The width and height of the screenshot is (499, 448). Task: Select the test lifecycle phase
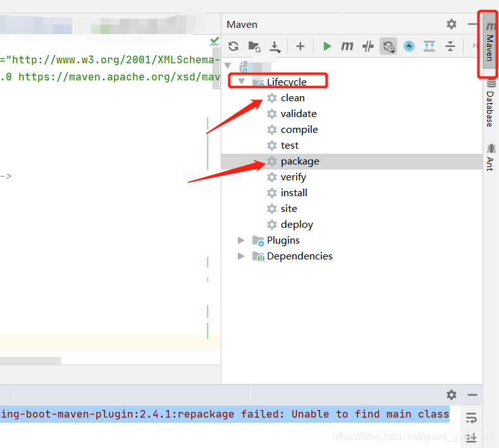[x=290, y=146]
